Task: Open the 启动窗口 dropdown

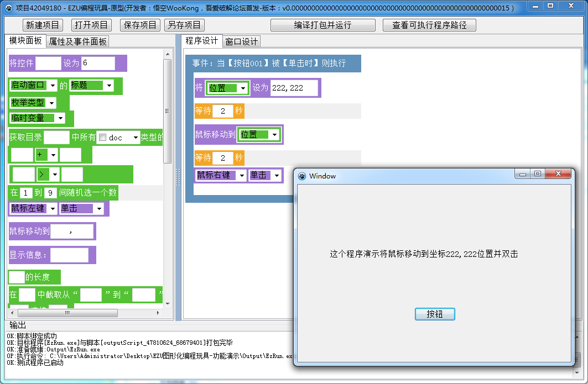Action: point(32,85)
